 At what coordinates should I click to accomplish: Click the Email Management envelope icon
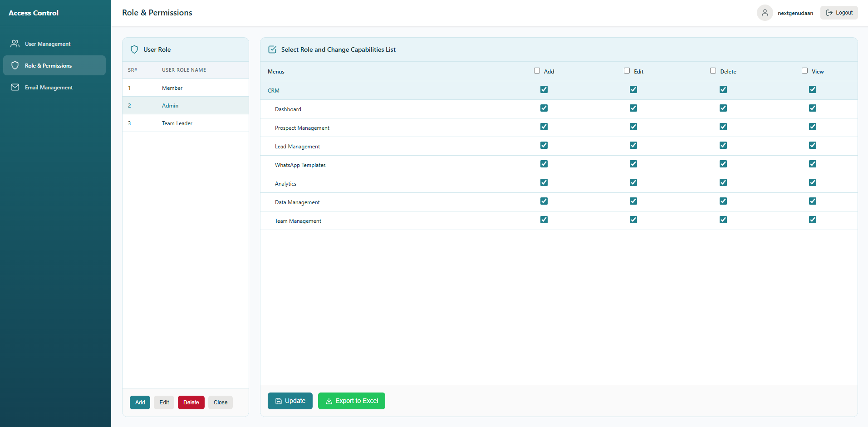[15, 87]
